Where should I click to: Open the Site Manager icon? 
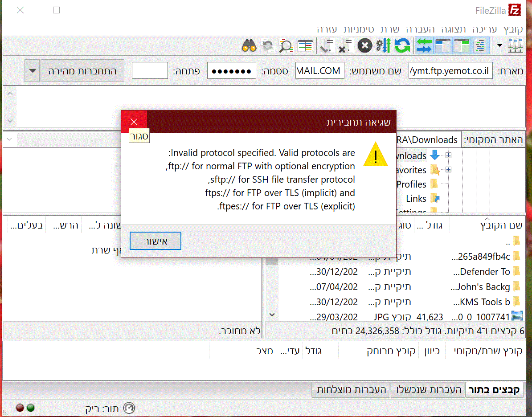click(516, 45)
